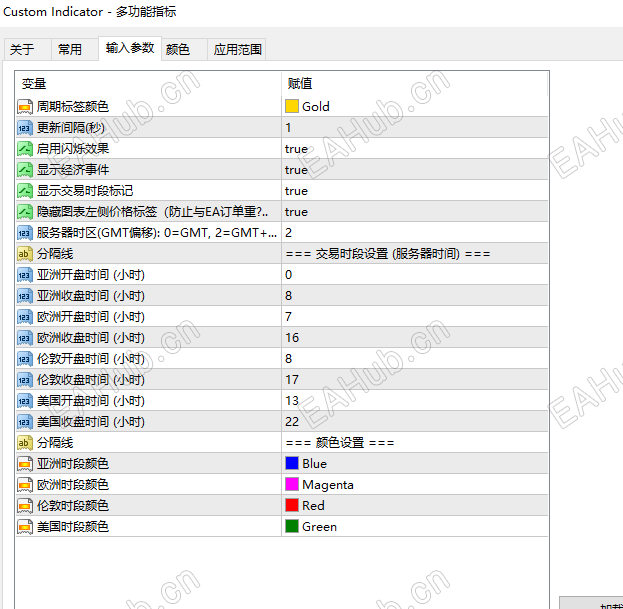Click the Magenta color swatch
Screen dimensions: 623x609
(x=292, y=485)
